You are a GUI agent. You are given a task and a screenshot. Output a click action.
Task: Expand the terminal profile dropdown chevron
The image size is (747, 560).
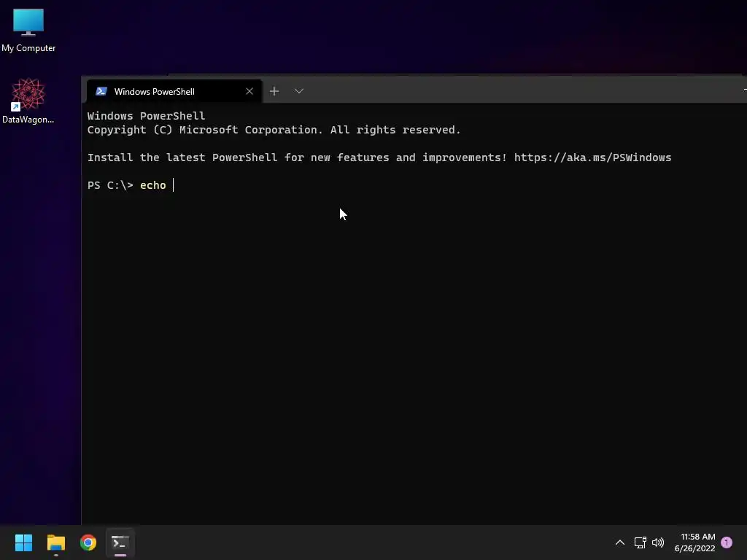pyautogui.click(x=298, y=91)
